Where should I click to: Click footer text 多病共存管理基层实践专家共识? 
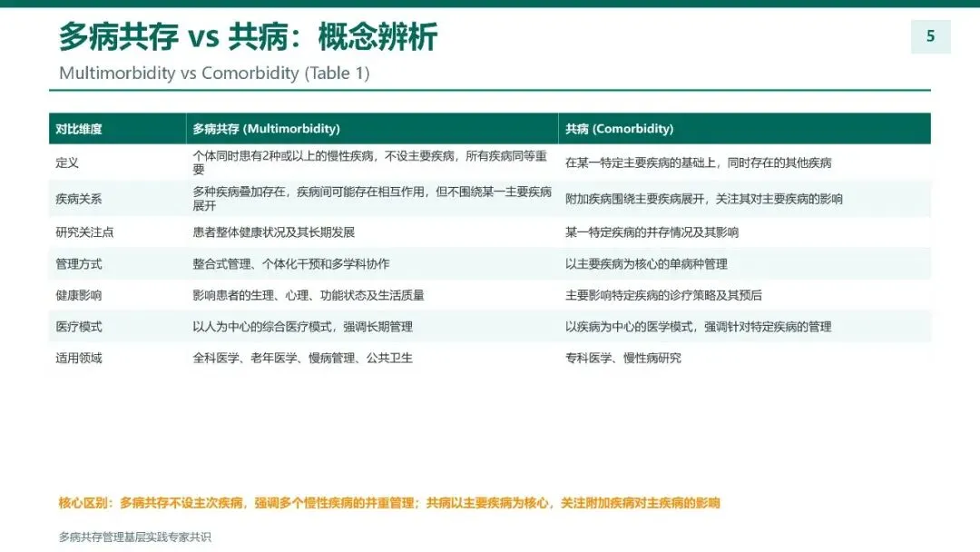coord(135,537)
